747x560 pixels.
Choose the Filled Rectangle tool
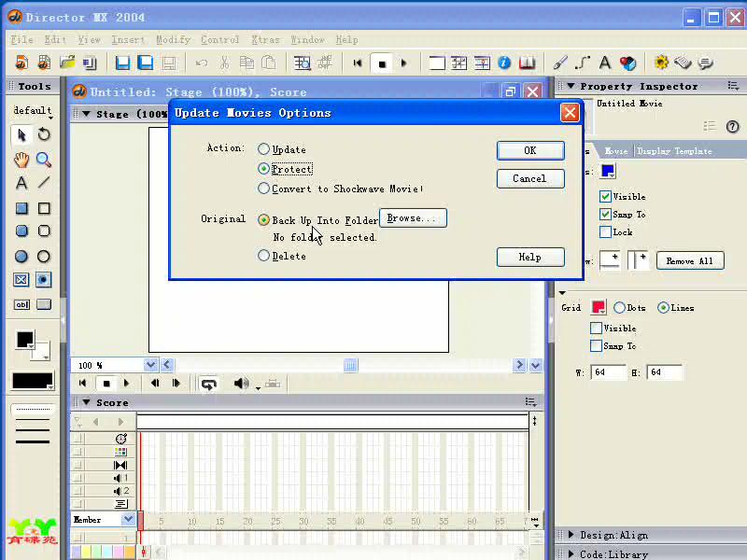[21, 208]
